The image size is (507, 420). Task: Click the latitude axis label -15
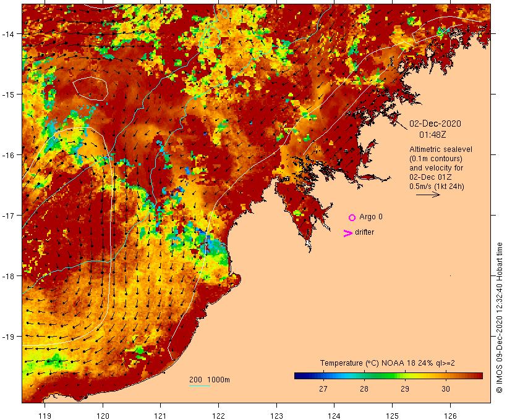8,94
